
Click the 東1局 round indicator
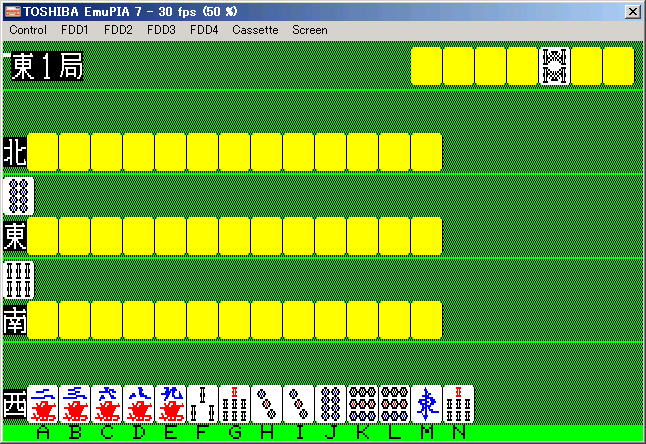coord(46,67)
